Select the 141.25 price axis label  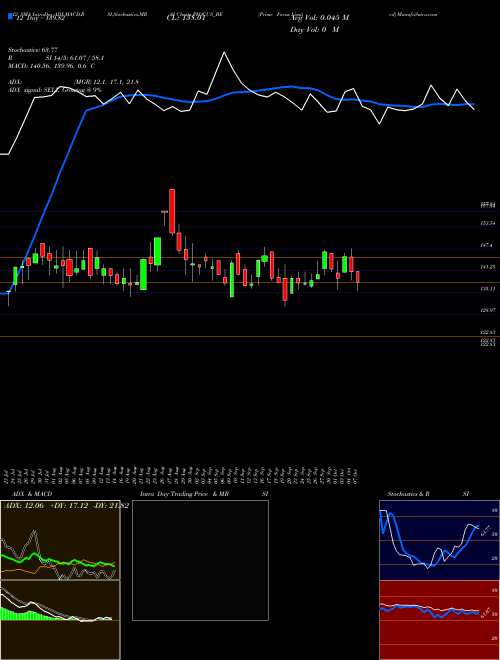(x=488, y=267)
